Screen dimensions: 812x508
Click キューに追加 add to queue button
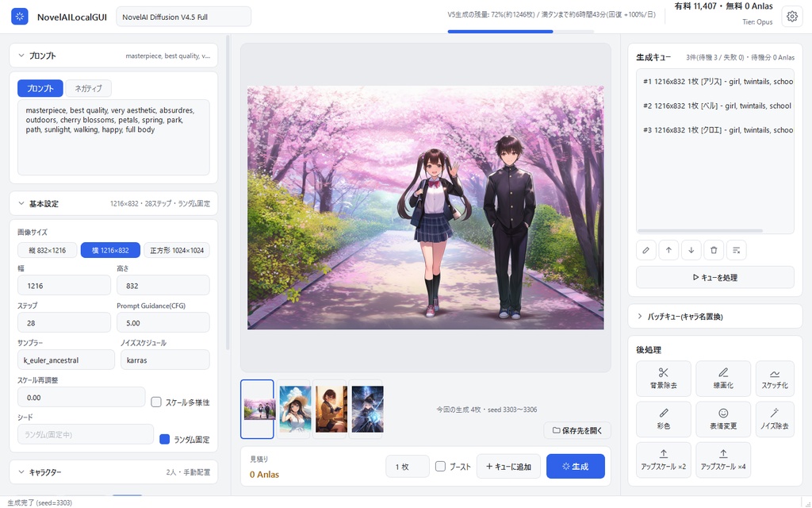tap(508, 466)
